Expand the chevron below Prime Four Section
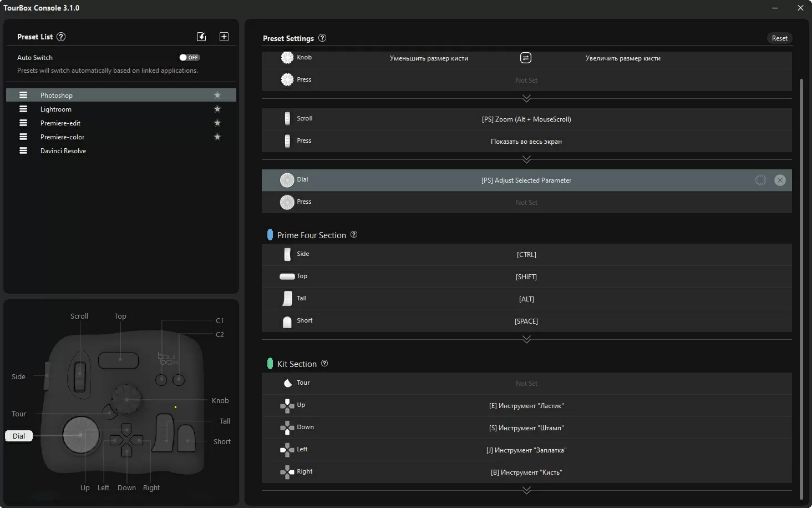 pos(526,339)
